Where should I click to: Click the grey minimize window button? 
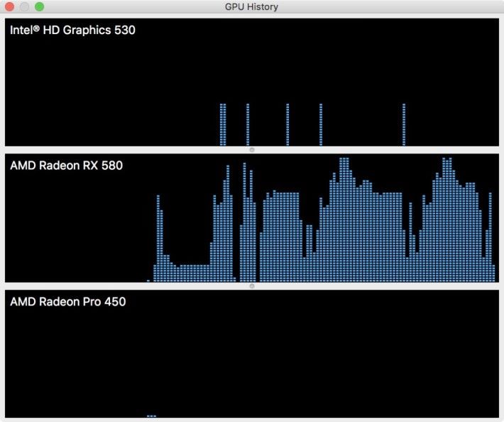click(x=24, y=6)
